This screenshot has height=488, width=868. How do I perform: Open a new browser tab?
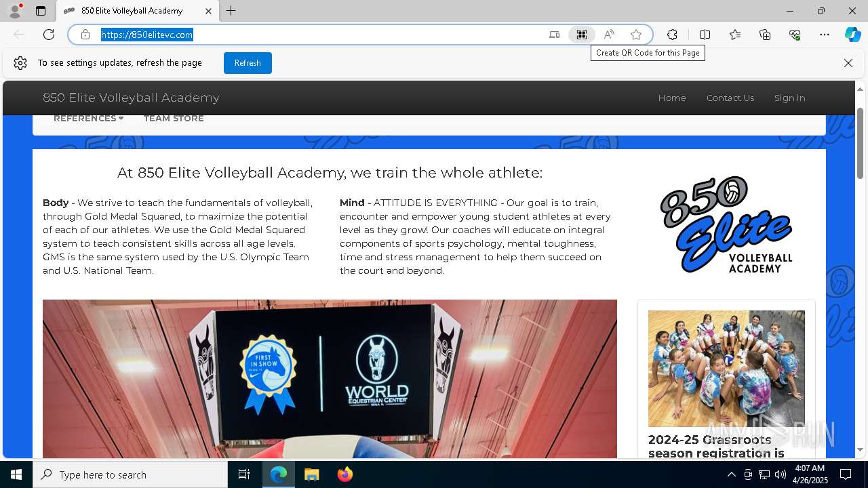point(231,11)
